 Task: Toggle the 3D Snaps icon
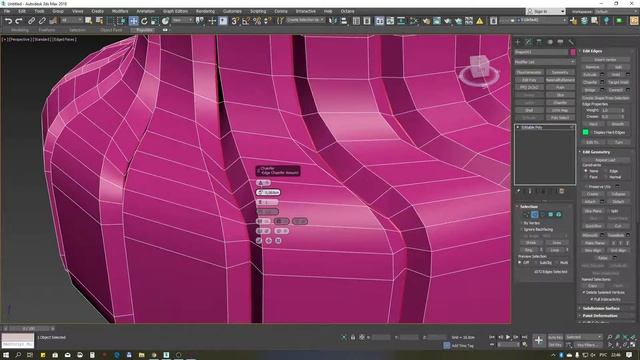pos(235,21)
